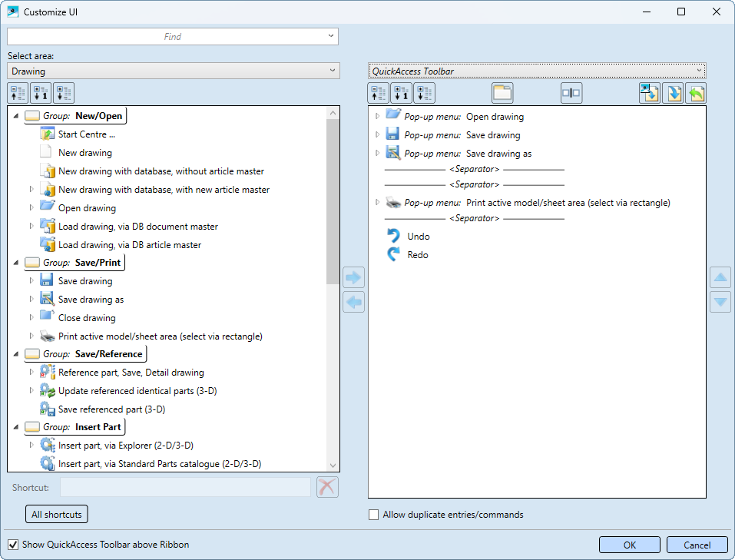735x560 pixels.
Task: Click the Find search field
Action: coord(172,36)
